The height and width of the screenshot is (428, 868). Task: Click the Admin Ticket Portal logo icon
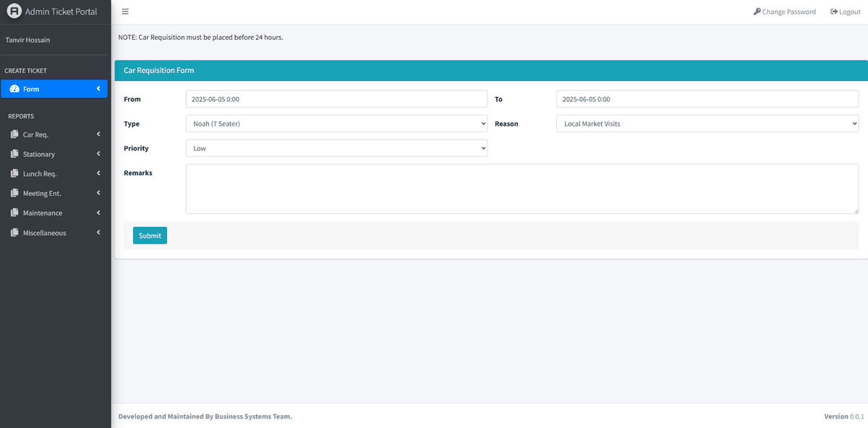coord(14,12)
